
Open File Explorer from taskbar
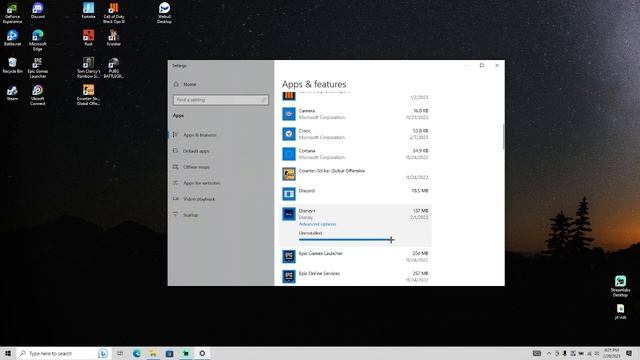(x=153, y=353)
